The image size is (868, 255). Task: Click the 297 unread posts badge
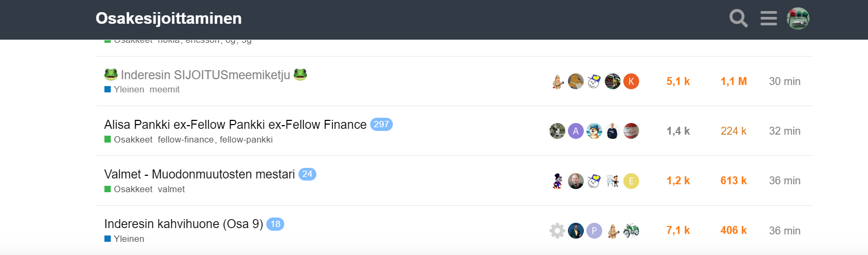point(381,125)
